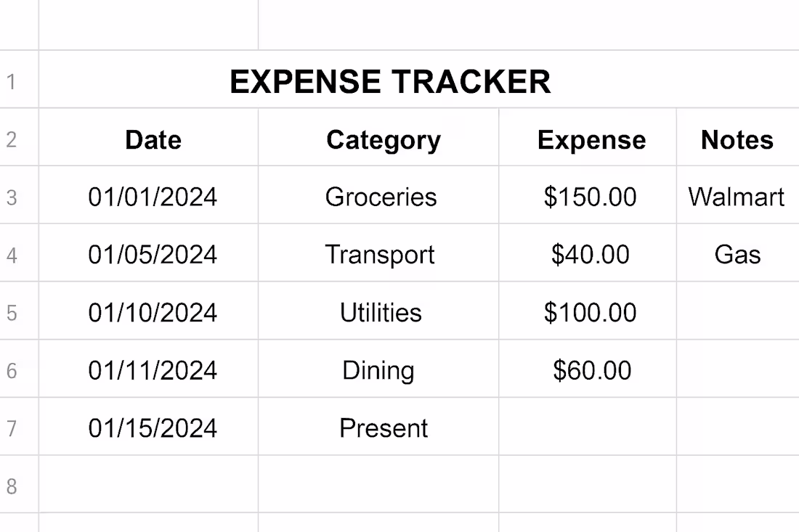
Task: Click the row 1 number header
Action: point(12,81)
